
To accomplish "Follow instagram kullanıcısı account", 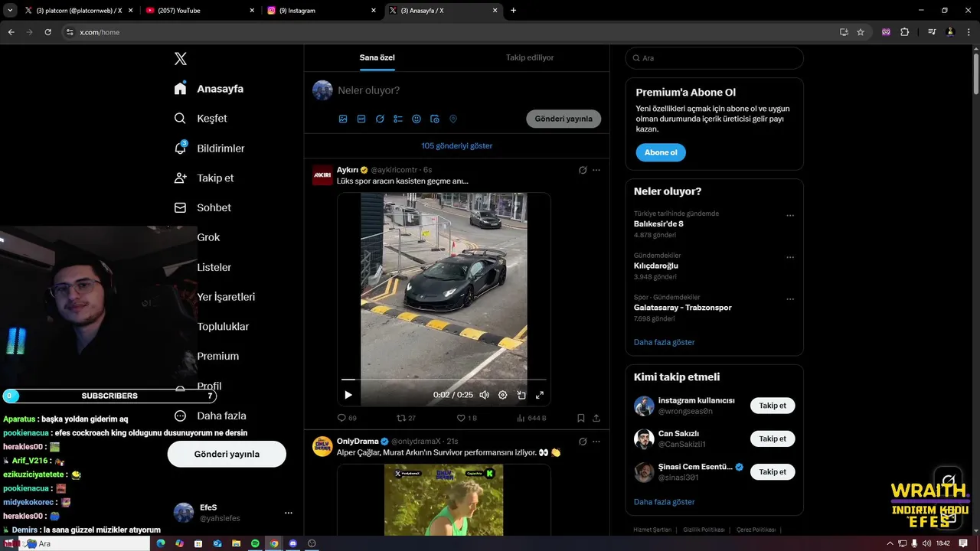I will tap(773, 406).
